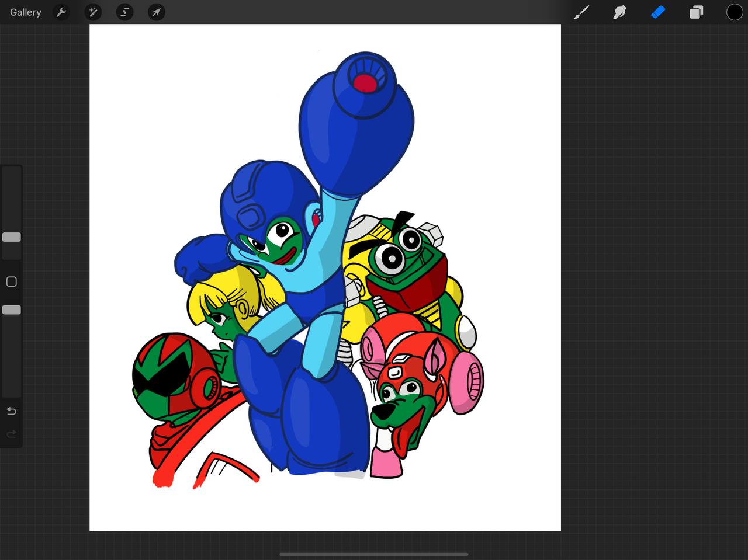
Task: Undo the last action
Action: tap(12, 411)
